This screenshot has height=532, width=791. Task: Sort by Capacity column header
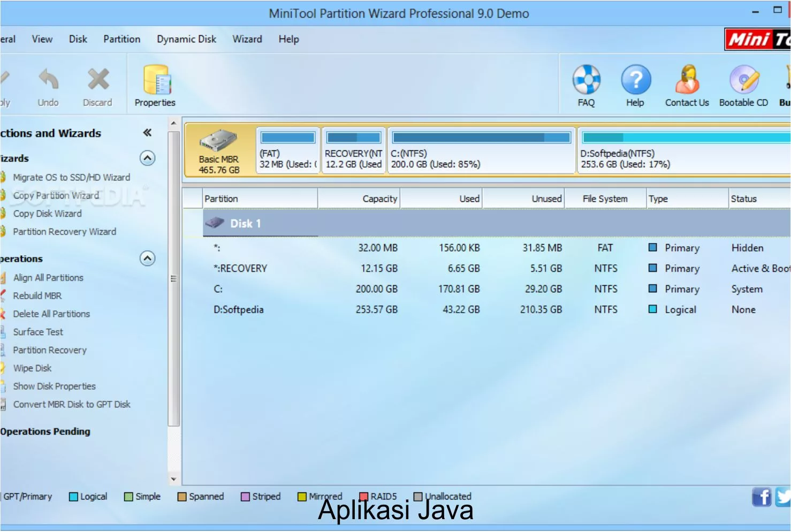379,199
